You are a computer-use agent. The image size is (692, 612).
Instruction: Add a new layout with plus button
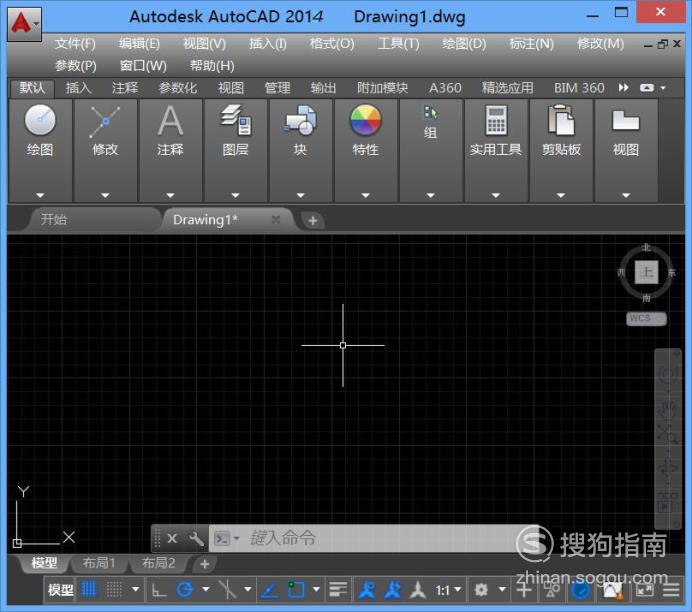(x=204, y=564)
